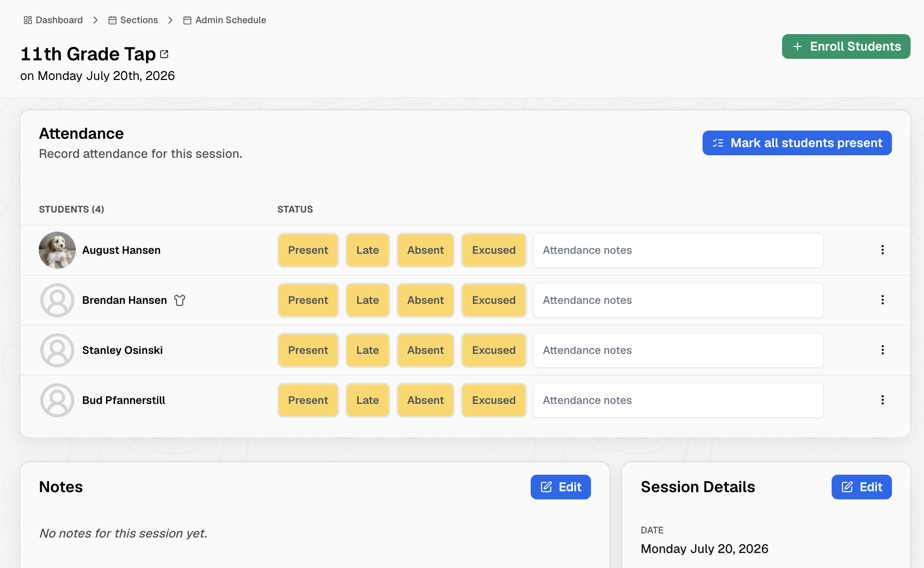
Task: Click student name August Hansen
Action: pos(121,250)
